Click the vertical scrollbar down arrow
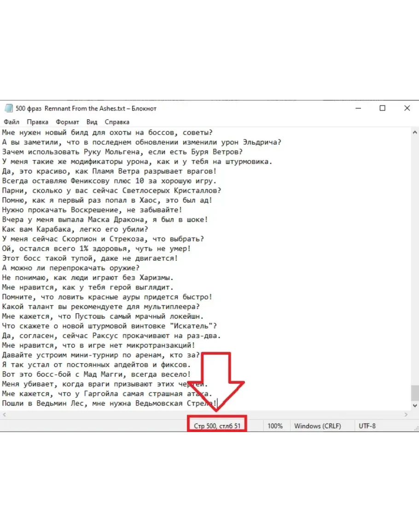The width and height of the screenshot is (419, 532). 415,405
